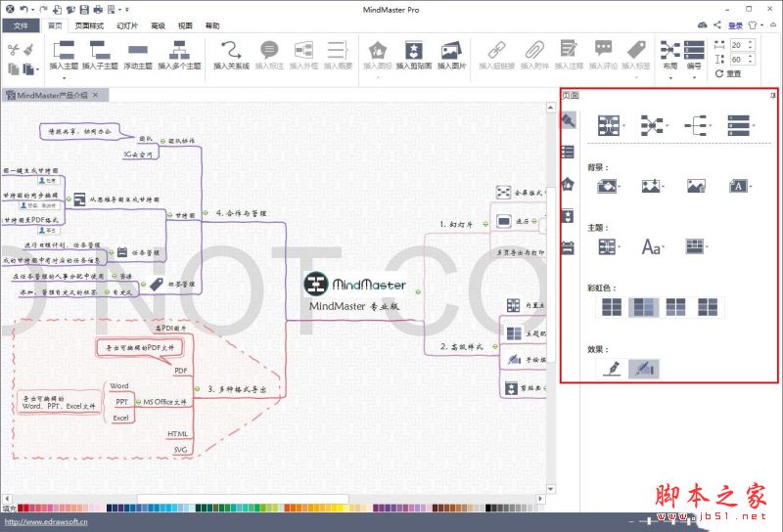The image size is (783, 532).
Task: Switch to 高级 (Advanced) ribbon tab
Action: tap(158, 25)
